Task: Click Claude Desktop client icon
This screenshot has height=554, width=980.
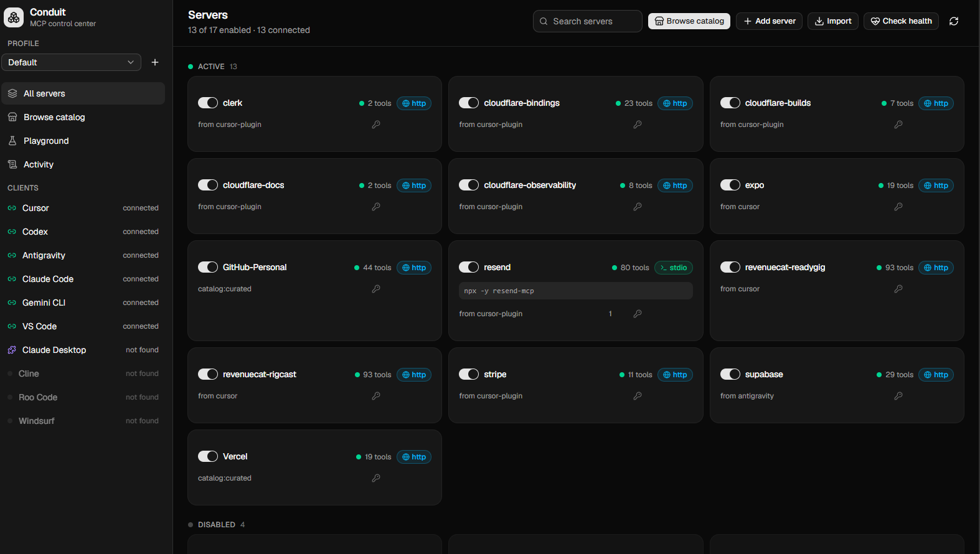Action: click(x=12, y=350)
